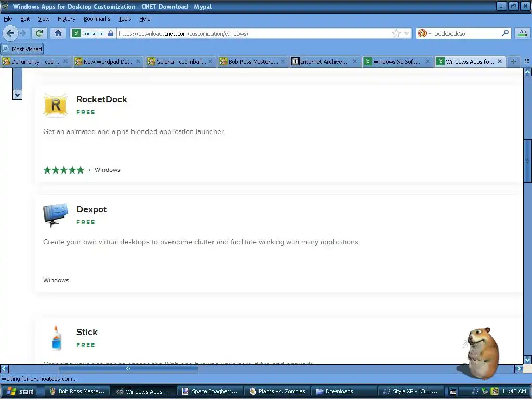Image resolution: width=532 pixels, height=399 pixels.
Task: Click the horizontal scrollbar left arrow
Action: [x=4, y=368]
